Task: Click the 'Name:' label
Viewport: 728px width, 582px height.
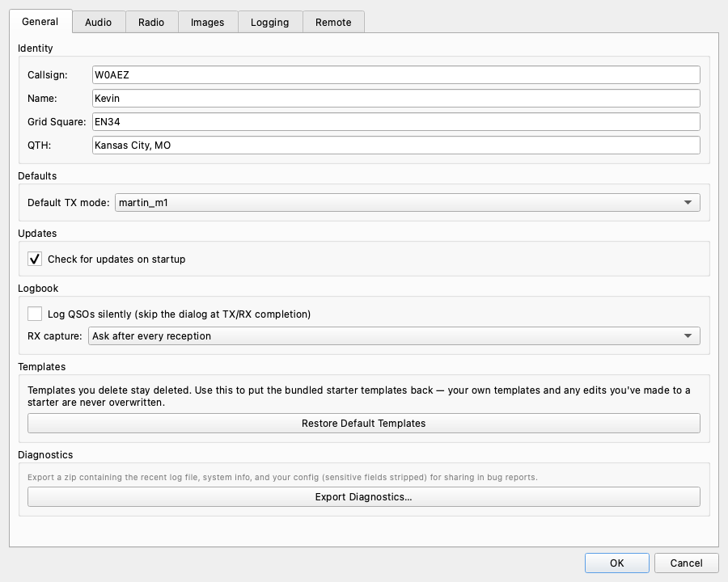Action: [42, 99]
